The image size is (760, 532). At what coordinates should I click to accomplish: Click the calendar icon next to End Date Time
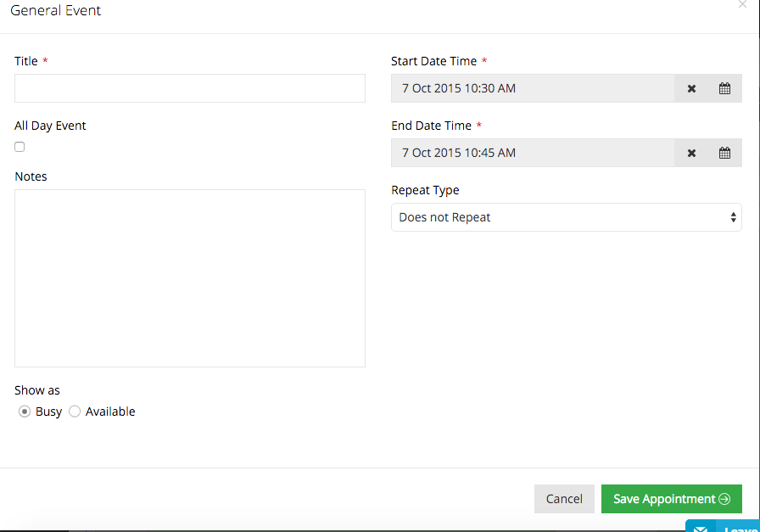pos(724,153)
